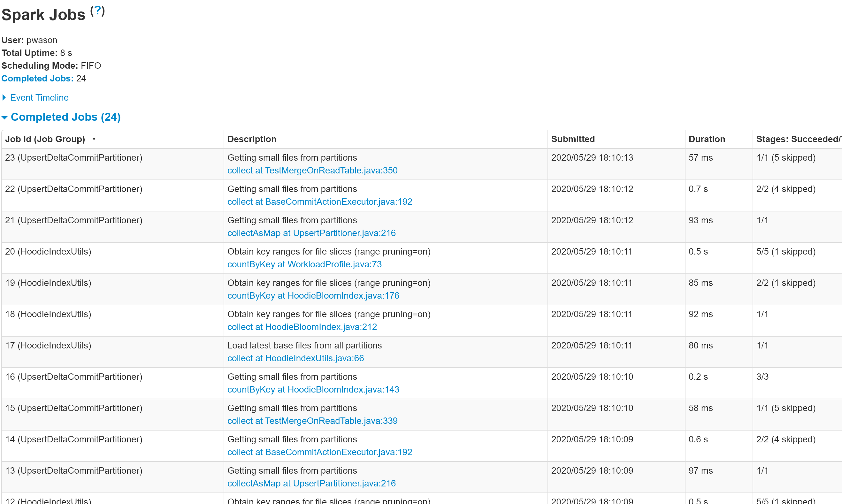This screenshot has width=842, height=504.
Task: Expand the Event Timeline section
Action: (39, 97)
